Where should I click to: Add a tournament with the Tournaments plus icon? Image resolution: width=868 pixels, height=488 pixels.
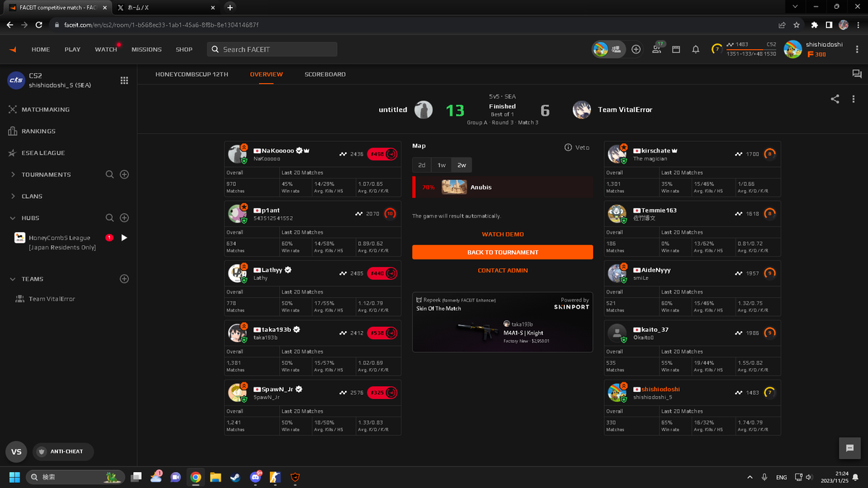tap(124, 174)
